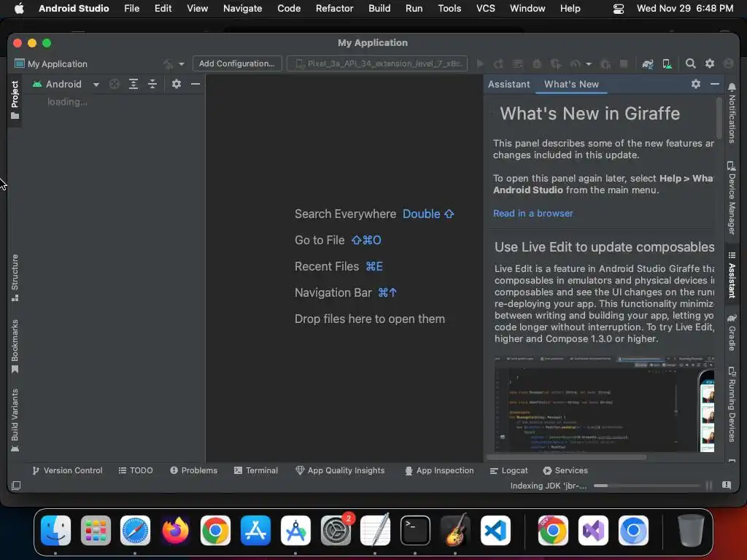
Task: Select the What's New tab
Action: pyautogui.click(x=571, y=85)
